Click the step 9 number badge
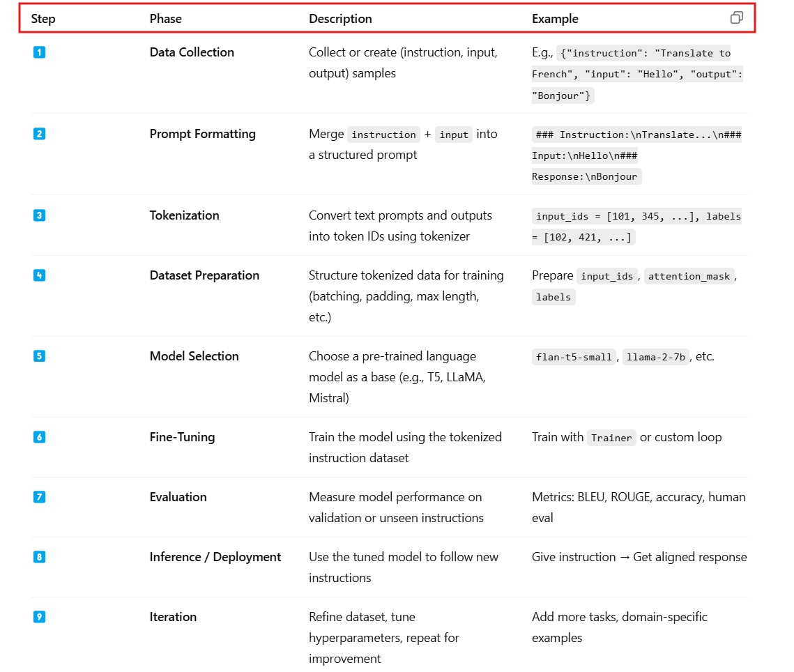 [x=39, y=617]
